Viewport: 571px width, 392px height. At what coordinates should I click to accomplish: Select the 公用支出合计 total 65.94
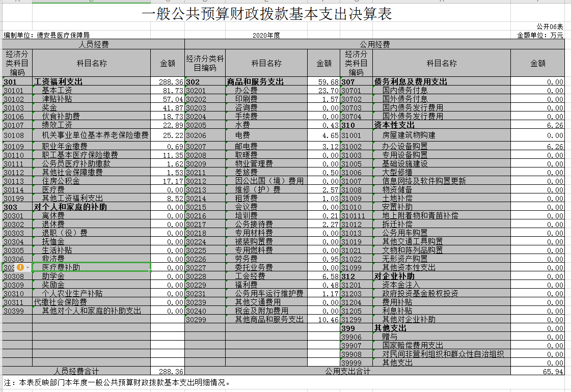537,372
